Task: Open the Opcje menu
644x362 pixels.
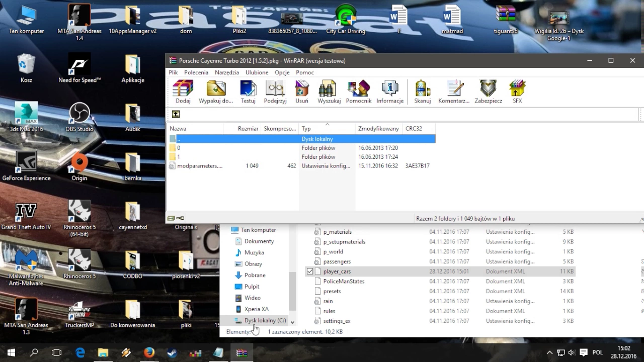Action: (x=282, y=72)
